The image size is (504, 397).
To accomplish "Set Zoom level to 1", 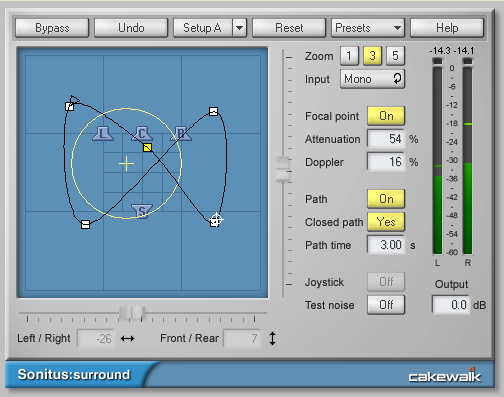I will click(349, 56).
